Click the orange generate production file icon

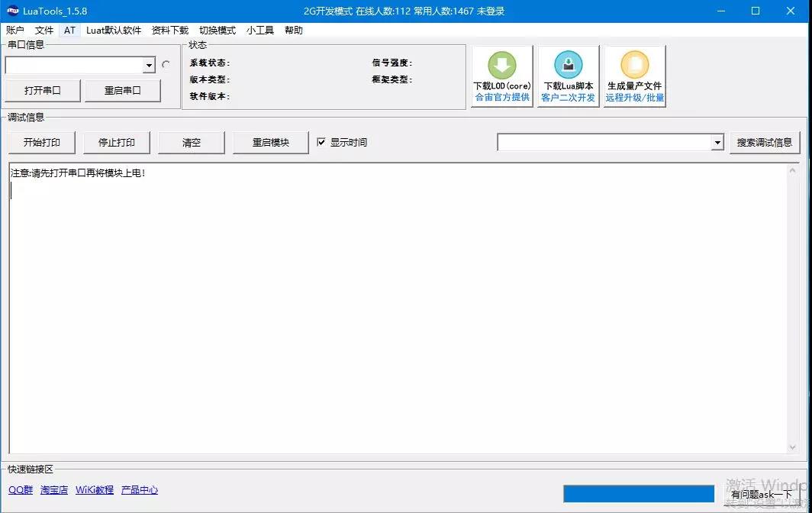click(x=634, y=65)
